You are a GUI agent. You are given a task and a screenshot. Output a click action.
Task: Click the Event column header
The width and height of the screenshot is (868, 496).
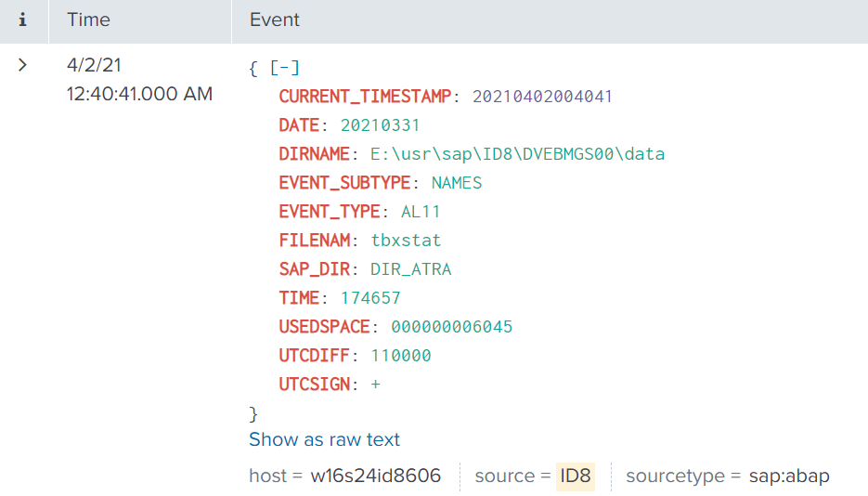click(275, 20)
